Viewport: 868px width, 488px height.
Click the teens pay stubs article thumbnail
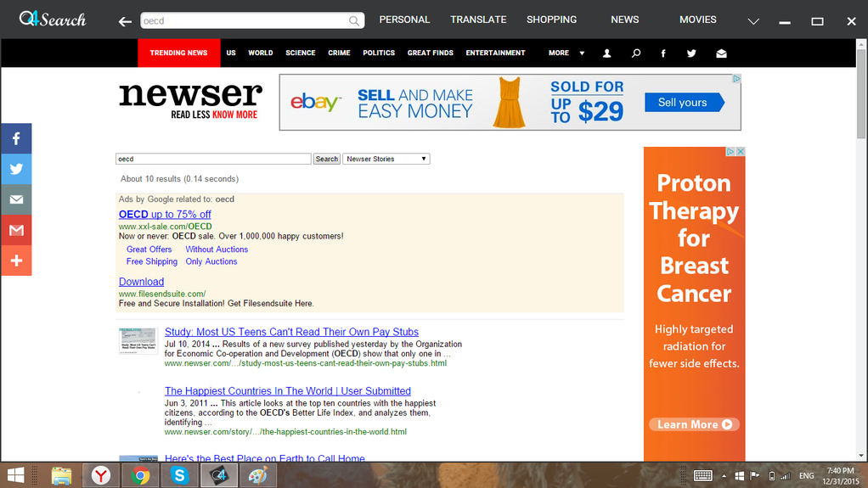tap(138, 341)
